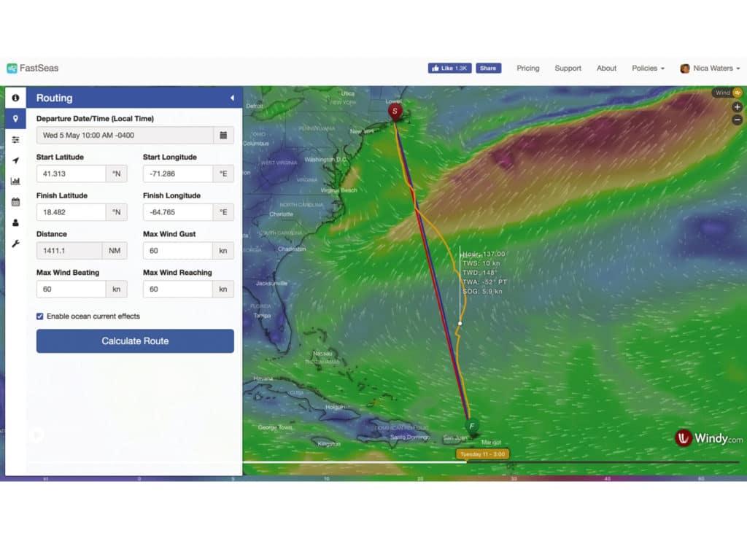
Task: Select the wrench tools sidebar icon
Action: pyautogui.click(x=16, y=241)
